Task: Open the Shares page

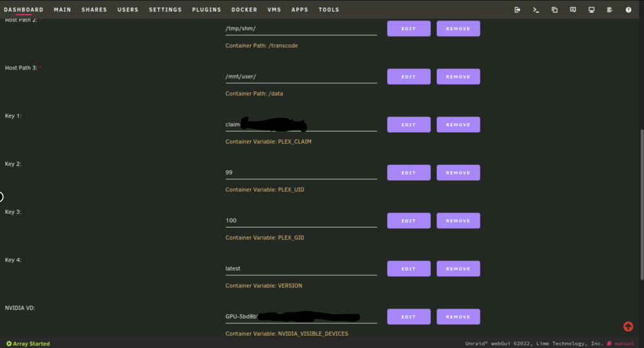Action: 94,10
